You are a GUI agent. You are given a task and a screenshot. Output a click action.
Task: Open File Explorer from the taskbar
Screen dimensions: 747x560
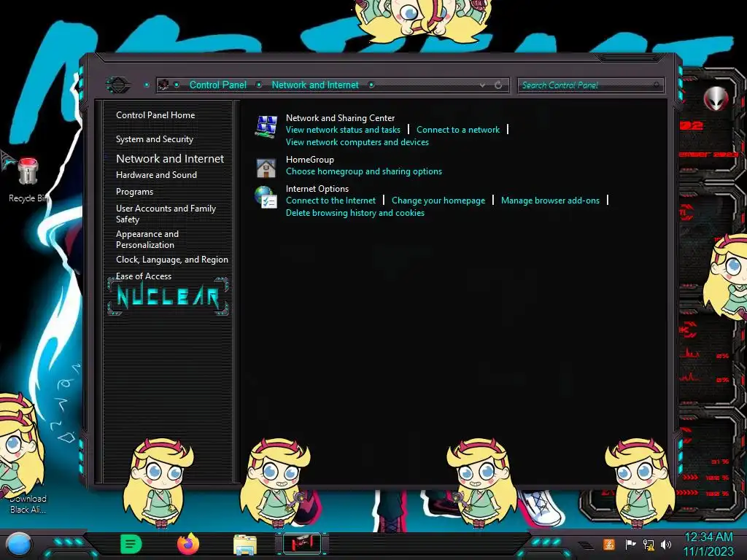[245, 544]
